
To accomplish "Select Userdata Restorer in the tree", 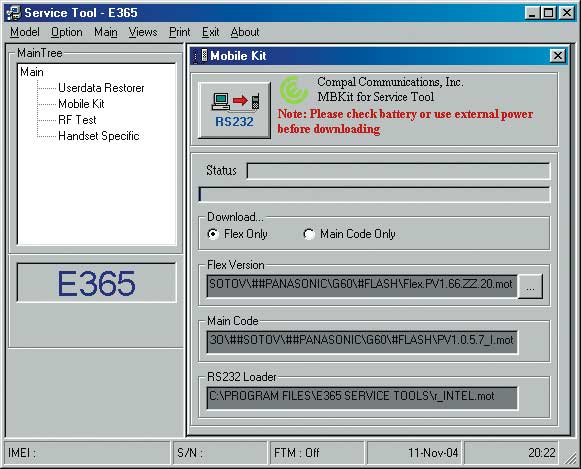I will [x=101, y=88].
